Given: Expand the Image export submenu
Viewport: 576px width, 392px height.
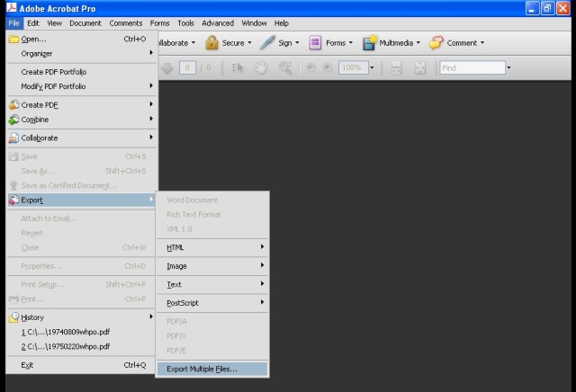Looking at the screenshot, I should coord(212,266).
